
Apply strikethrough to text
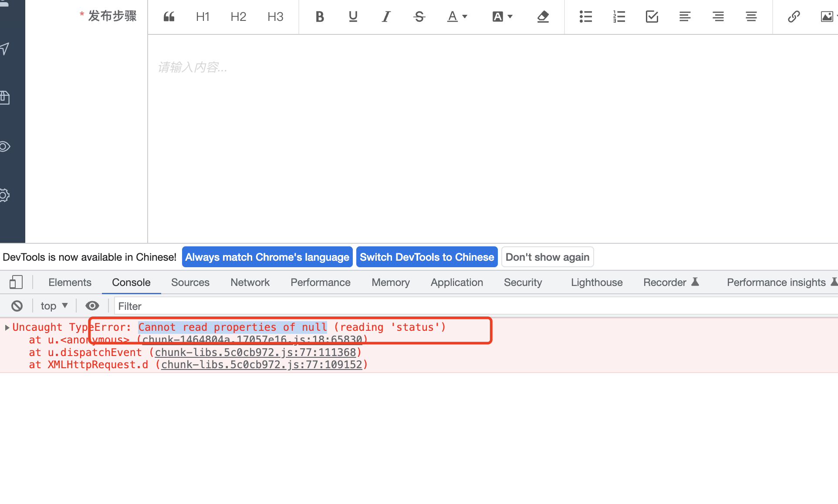419,17
